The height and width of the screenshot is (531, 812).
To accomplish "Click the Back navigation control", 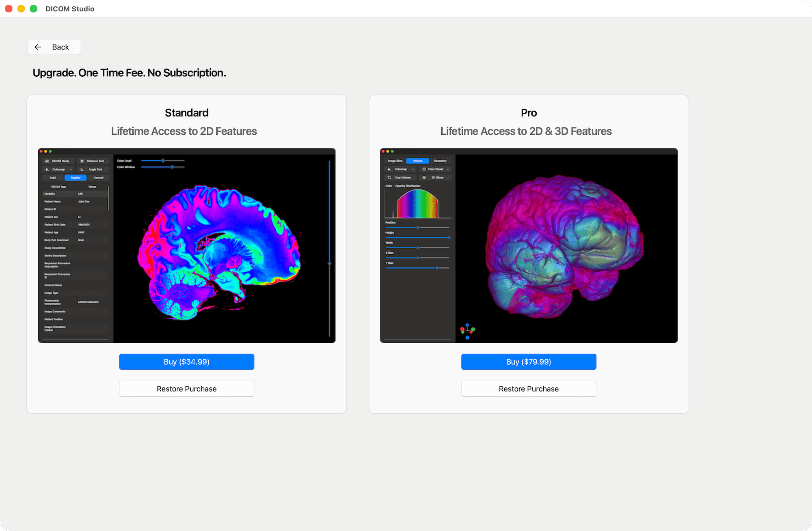I will (54, 47).
